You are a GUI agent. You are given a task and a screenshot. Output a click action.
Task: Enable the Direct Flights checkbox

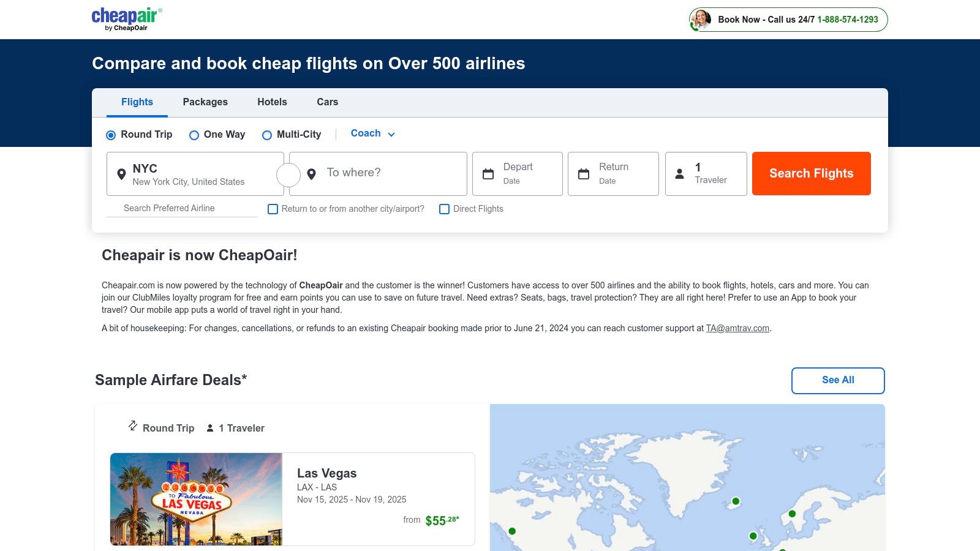(445, 209)
